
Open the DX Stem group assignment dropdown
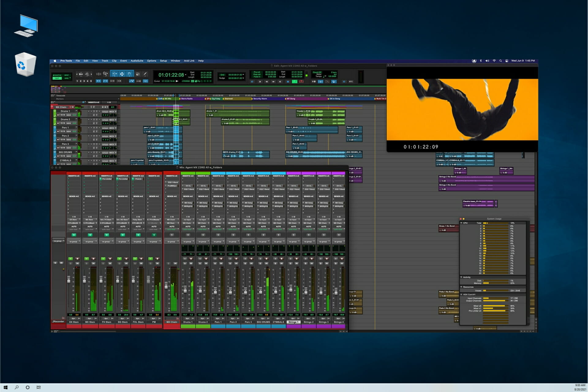click(74, 241)
